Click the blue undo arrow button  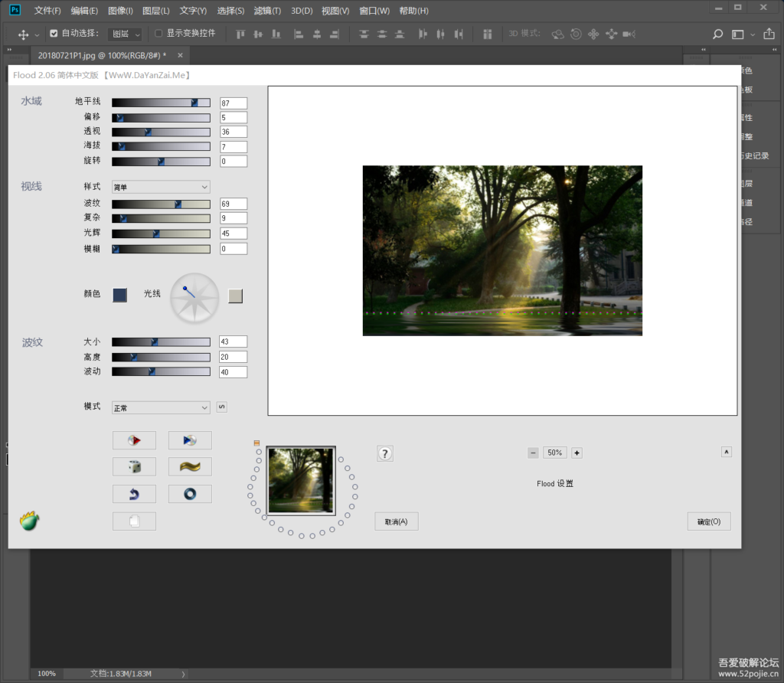tap(134, 494)
